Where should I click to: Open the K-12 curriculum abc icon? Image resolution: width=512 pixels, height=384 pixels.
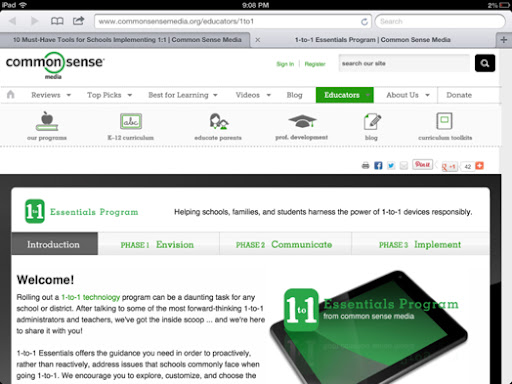pyautogui.click(x=131, y=121)
